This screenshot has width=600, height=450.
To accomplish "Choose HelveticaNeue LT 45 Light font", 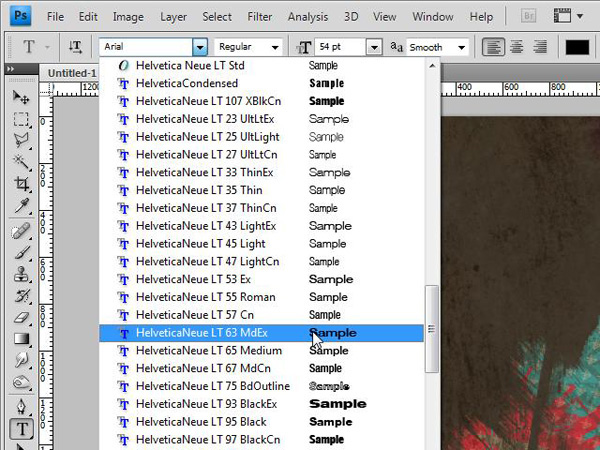I will (261, 244).
